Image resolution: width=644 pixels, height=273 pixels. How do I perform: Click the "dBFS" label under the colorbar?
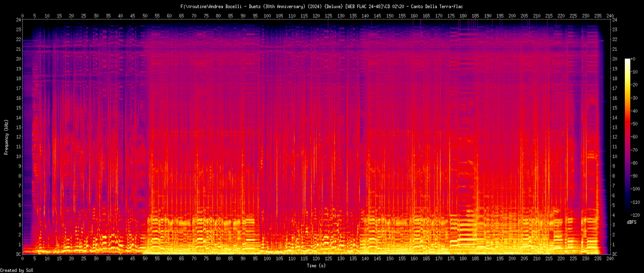(632, 222)
